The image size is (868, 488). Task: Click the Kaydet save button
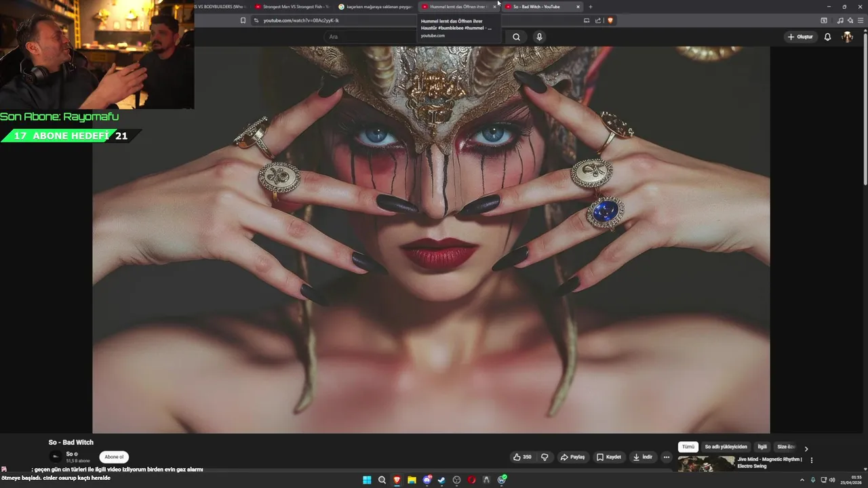click(x=609, y=457)
